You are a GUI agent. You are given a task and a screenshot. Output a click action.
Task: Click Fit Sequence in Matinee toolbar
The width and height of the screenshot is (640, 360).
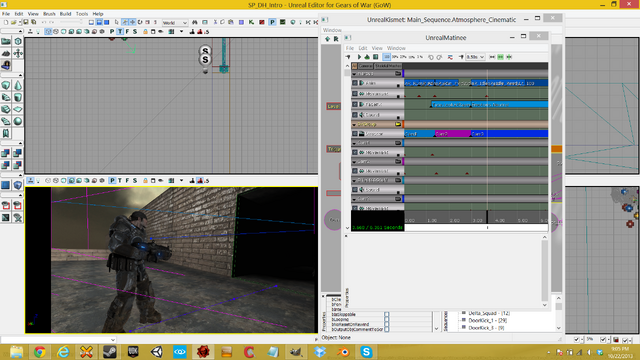pos(492,57)
